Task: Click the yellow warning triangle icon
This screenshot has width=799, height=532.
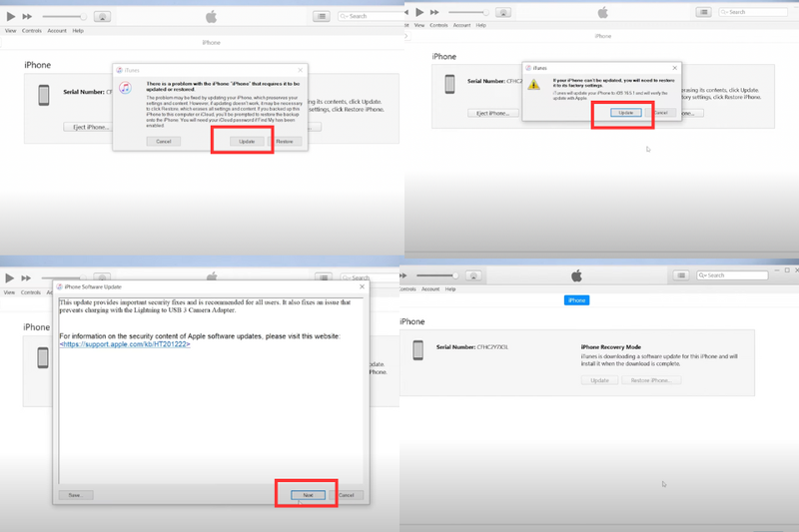Action: pyautogui.click(x=533, y=85)
